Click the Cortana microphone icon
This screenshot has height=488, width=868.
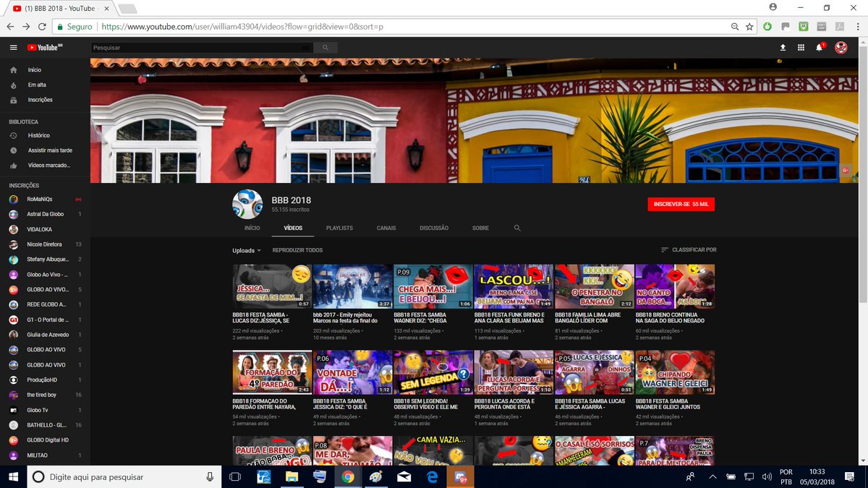tap(210, 476)
